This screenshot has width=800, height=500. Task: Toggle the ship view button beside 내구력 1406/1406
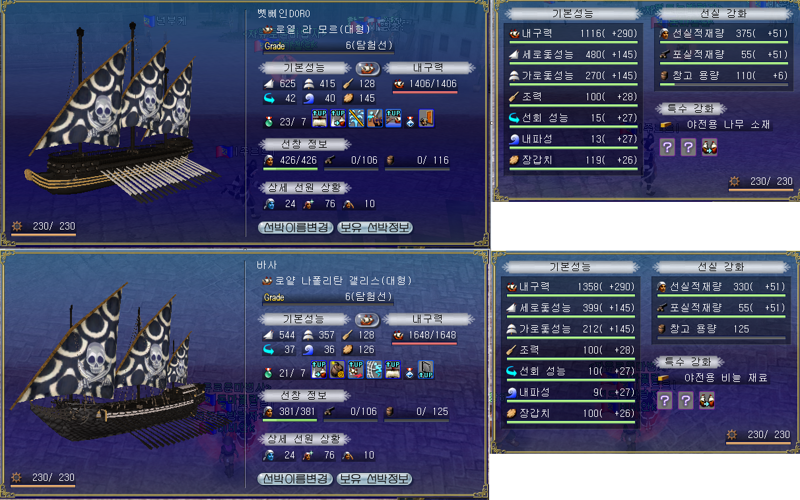click(x=367, y=68)
